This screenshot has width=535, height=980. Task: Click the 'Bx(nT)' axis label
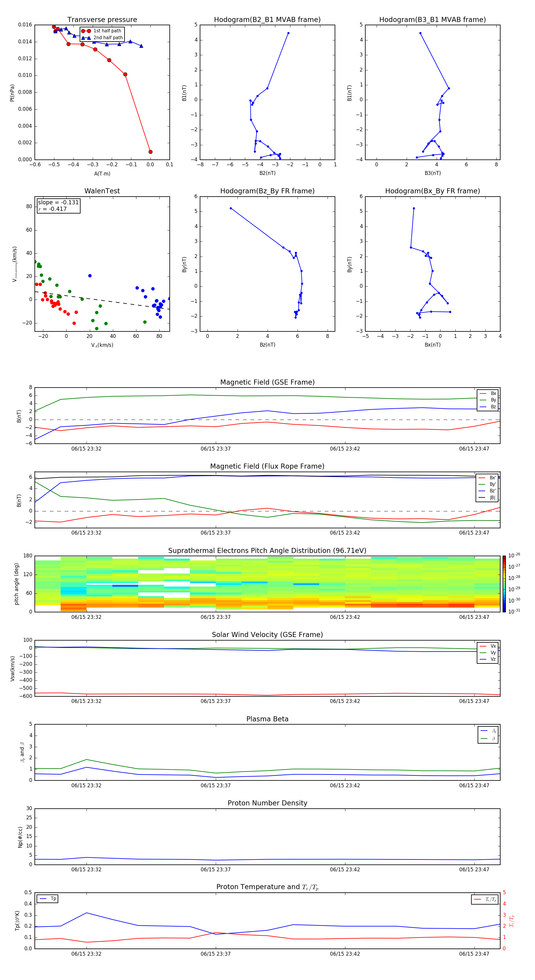pyautogui.click(x=432, y=345)
